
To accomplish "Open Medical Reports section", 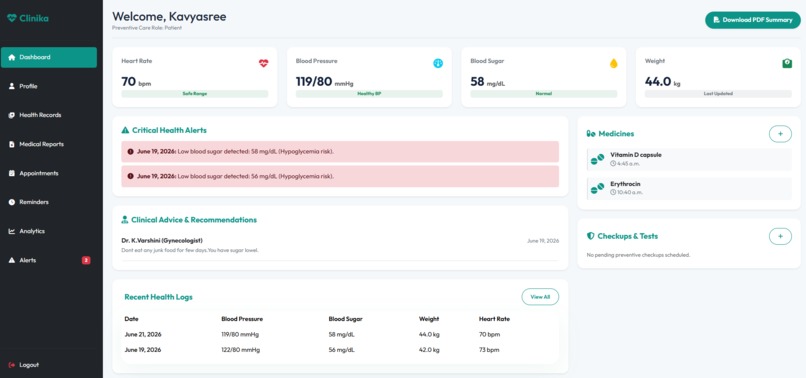I will coord(49,145).
